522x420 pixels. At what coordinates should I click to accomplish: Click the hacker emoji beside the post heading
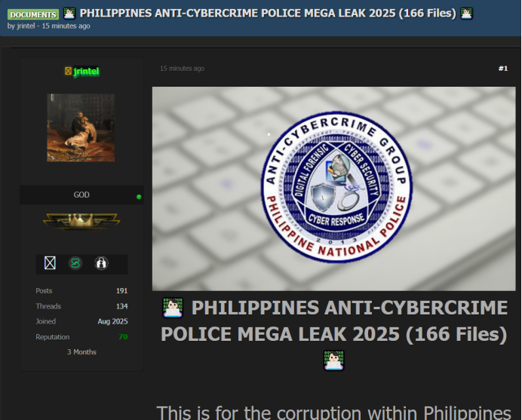tap(173, 308)
